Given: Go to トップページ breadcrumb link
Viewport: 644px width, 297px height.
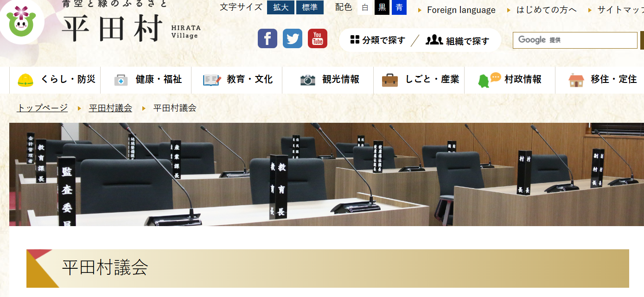Looking at the screenshot, I should tap(42, 108).
